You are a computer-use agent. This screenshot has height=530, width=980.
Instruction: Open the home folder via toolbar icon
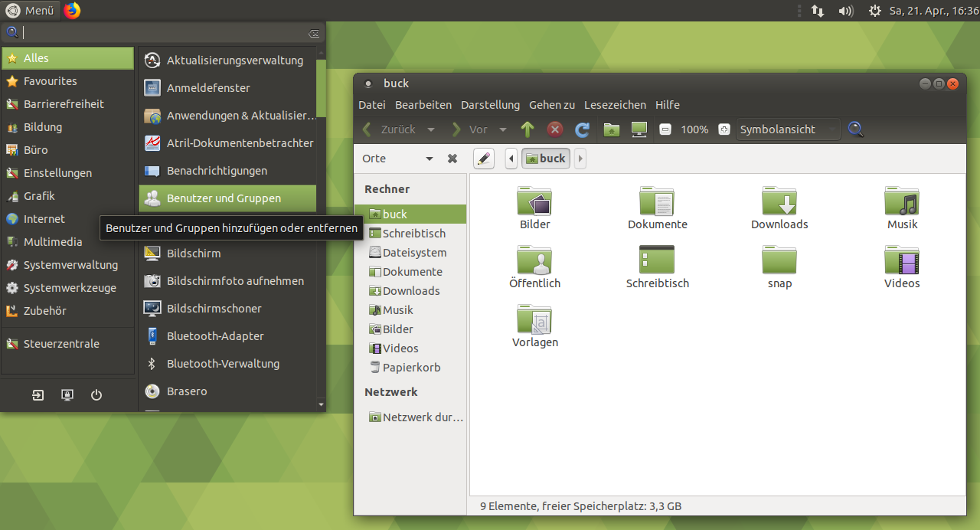[611, 129]
